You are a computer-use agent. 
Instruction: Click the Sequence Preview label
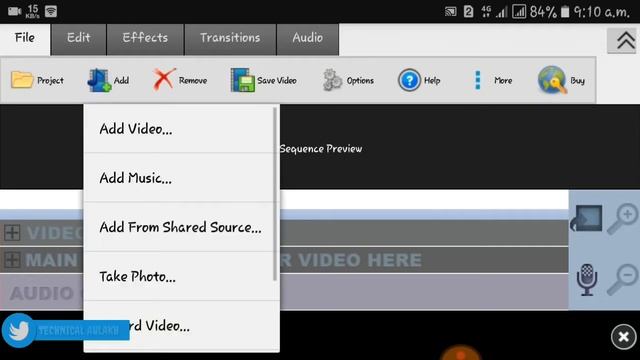click(x=321, y=149)
